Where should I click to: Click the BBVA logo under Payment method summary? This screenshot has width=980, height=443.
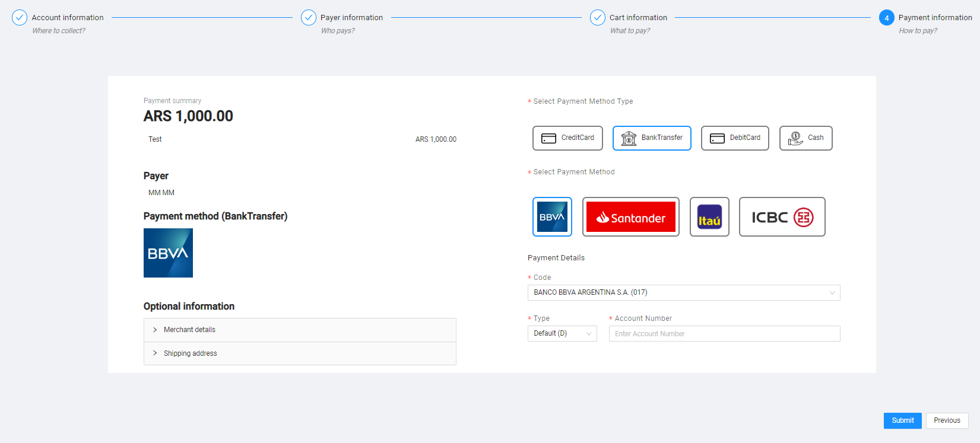[x=168, y=253]
